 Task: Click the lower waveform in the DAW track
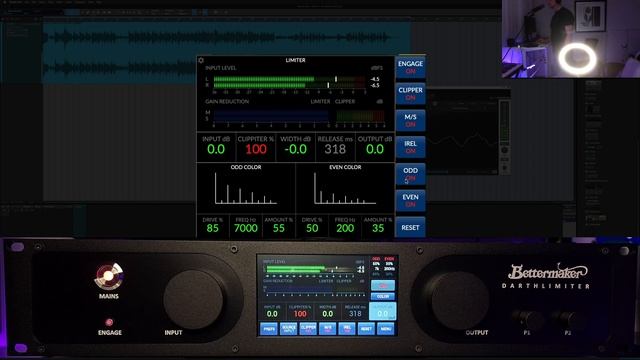pos(119,68)
